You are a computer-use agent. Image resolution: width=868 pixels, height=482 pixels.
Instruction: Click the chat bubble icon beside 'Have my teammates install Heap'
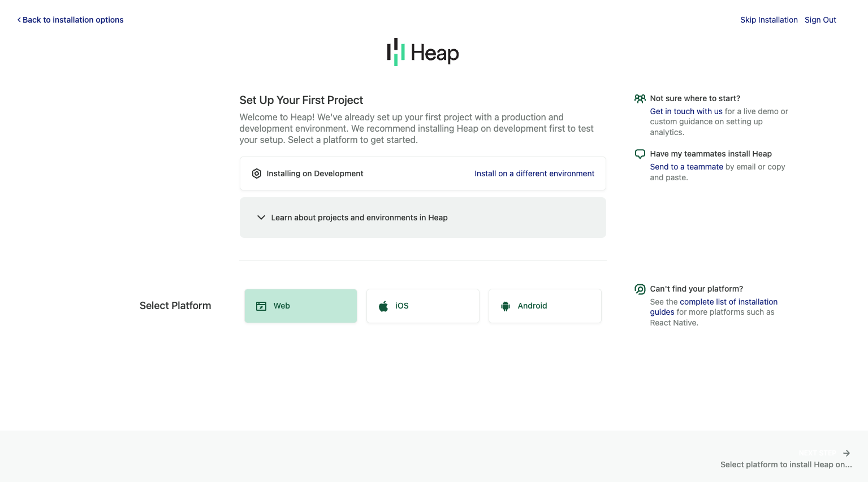click(x=640, y=153)
